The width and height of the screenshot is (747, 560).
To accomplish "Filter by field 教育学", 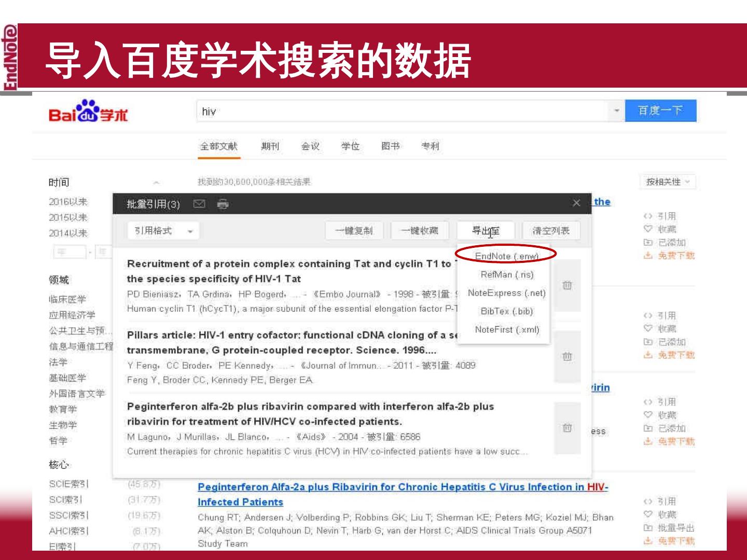I will [x=63, y=409].
